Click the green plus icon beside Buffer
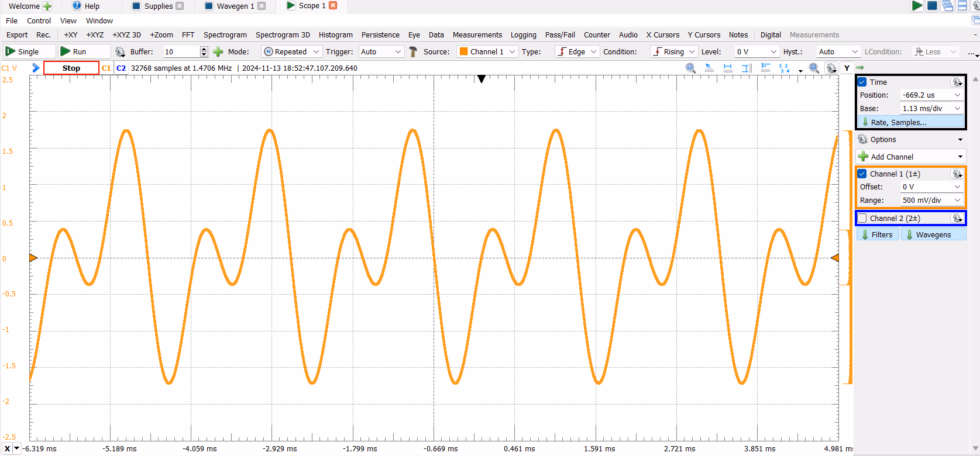Image resolution: width=980 pixels, height=456 pixels. tap(218, 51)
